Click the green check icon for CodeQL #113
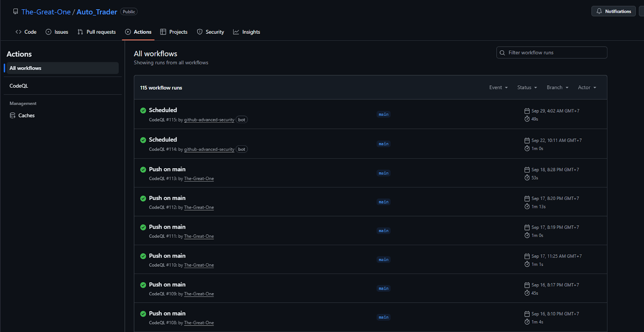This screenshot has width=644, height=332. pyautogui.click(x=143, y=170)
